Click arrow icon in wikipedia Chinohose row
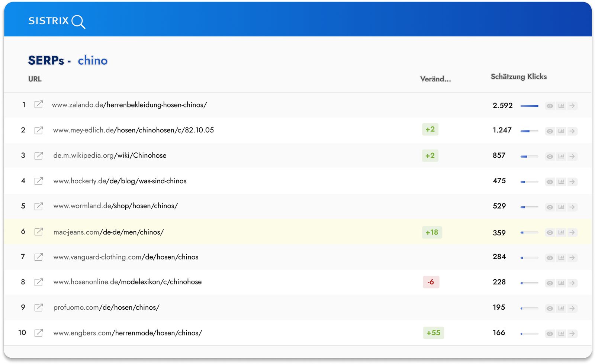This screenshot has height=364, width=595. (x=572, y=157)
